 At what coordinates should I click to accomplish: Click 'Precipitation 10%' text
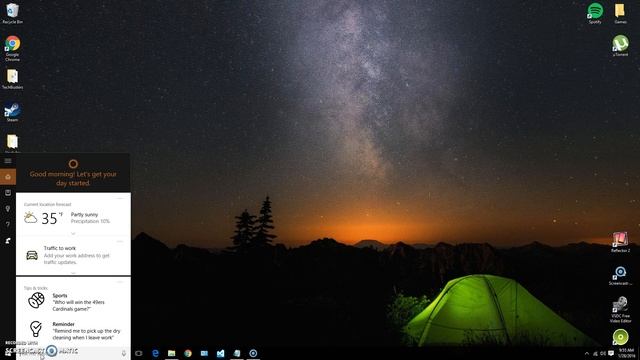(x=90, y=221)
